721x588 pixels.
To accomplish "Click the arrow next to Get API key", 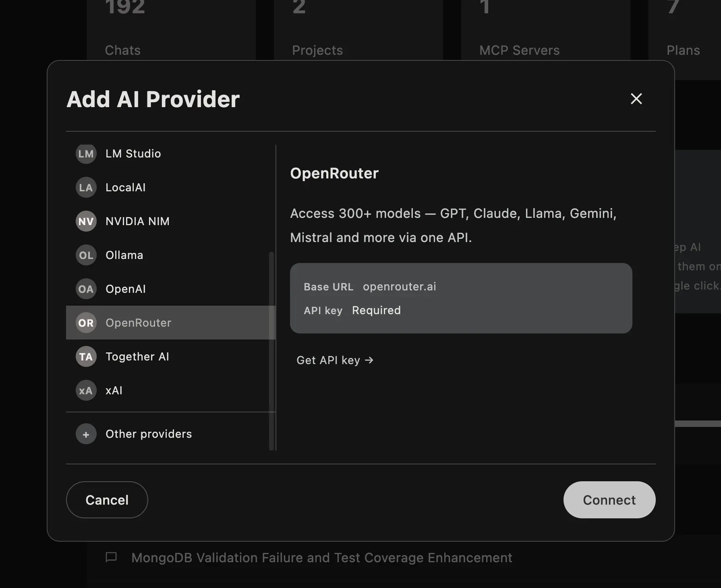I will (369, 360).
